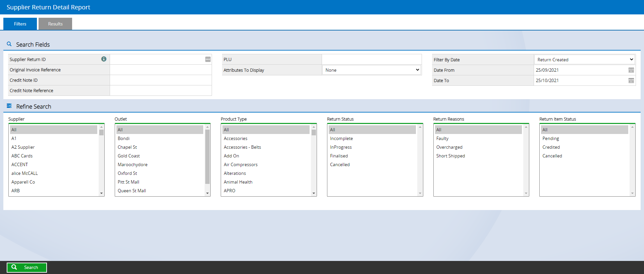Click the Credit Note ID input field

pyautogui.click(x=161, y=80)
